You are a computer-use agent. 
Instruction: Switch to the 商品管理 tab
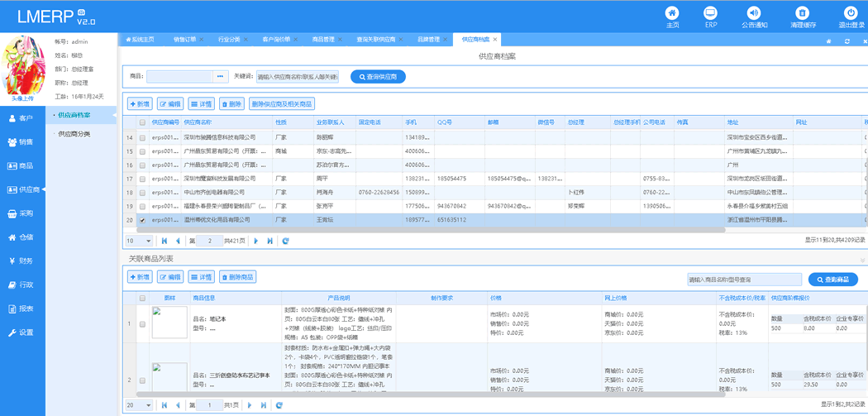[x=323, y=40]
